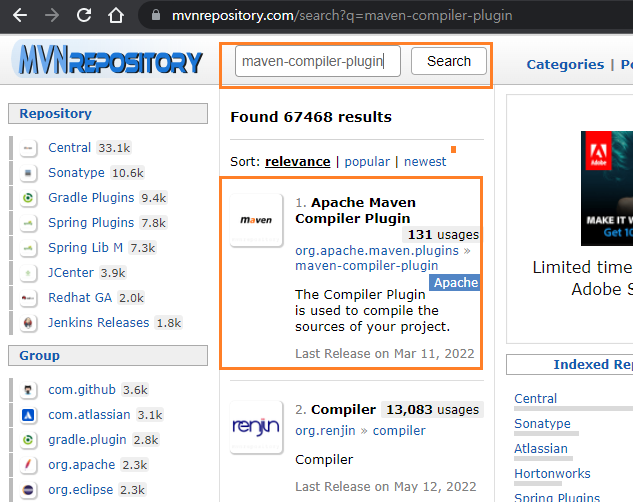Click the padlock site security icon

pyautogui.click(x=156, y=15)
